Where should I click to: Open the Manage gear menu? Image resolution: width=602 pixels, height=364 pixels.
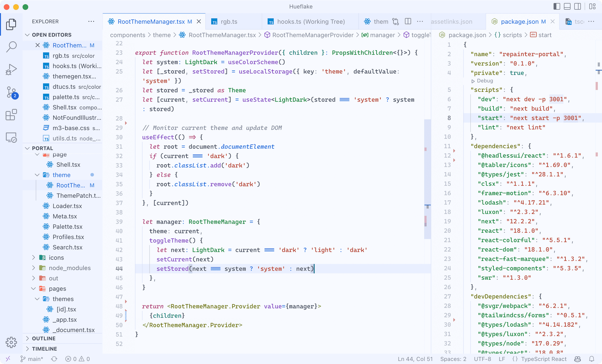click(x=11, y=342)
